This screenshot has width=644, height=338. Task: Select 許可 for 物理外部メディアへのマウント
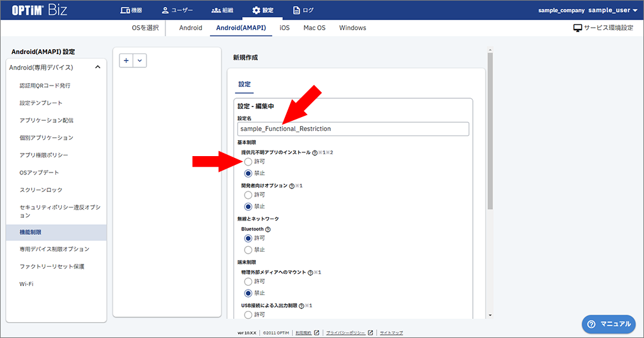click(248, 282)
